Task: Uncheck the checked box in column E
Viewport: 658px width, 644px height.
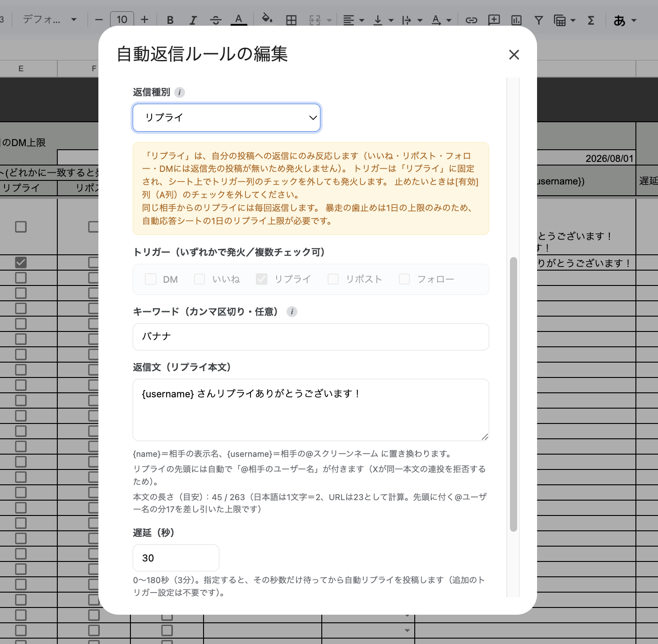Action: tap(21, 262)
